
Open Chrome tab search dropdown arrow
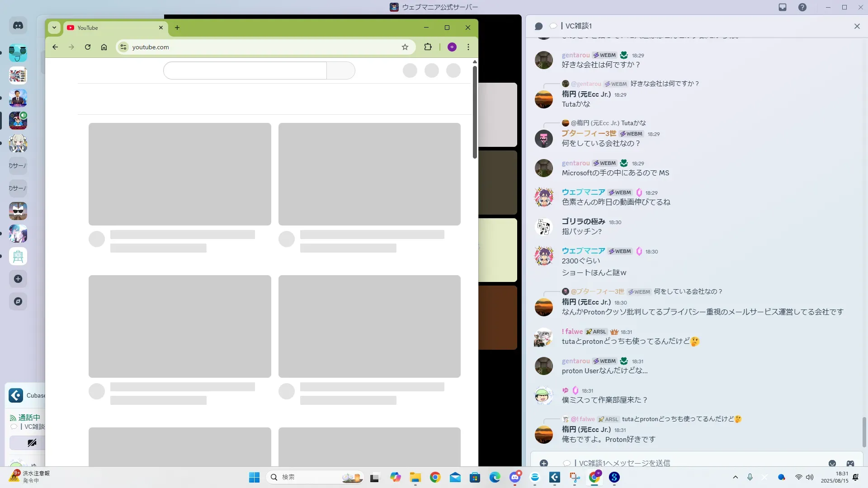click(x=54, y=28)
